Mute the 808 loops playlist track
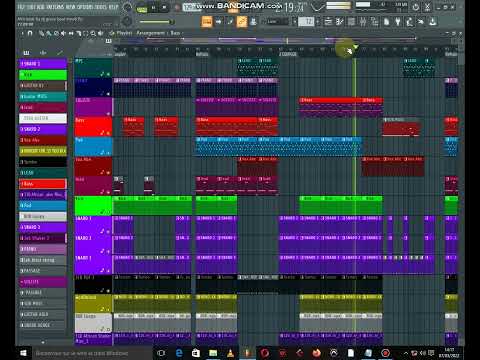The height and width of the screenshot is (360, 480). 108,330
